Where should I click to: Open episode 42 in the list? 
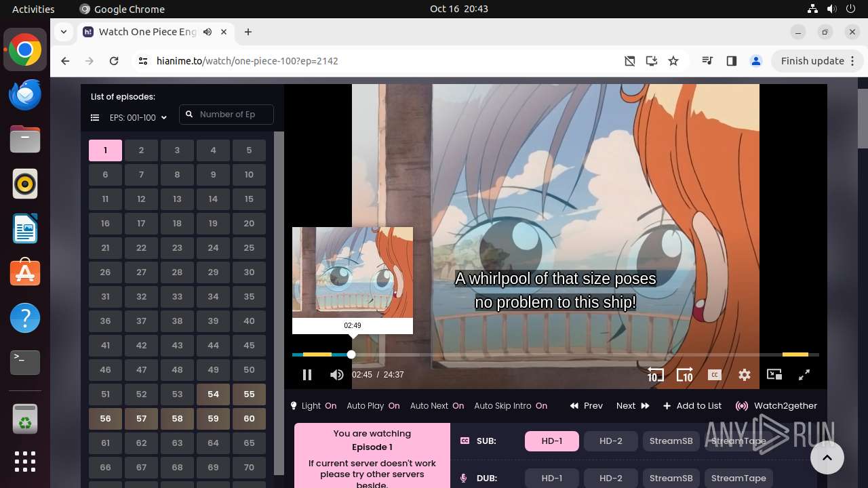pyautogui.click(x=141, y=346)
